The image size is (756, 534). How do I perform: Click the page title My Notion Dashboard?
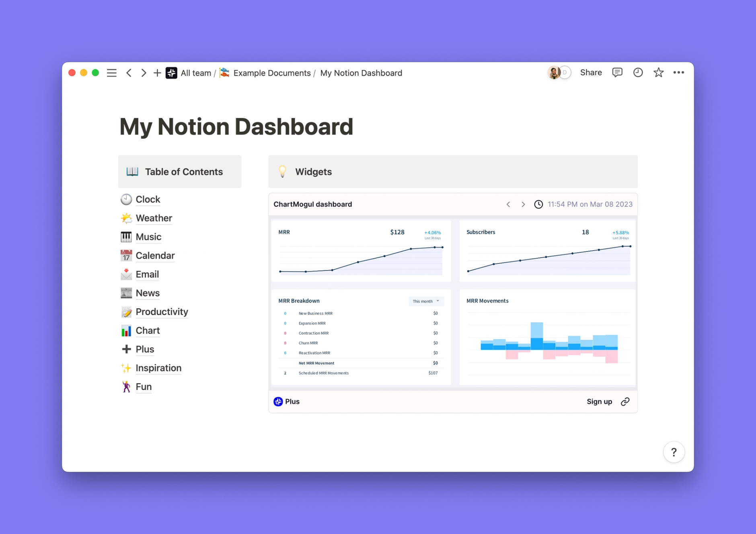[236, 126]
